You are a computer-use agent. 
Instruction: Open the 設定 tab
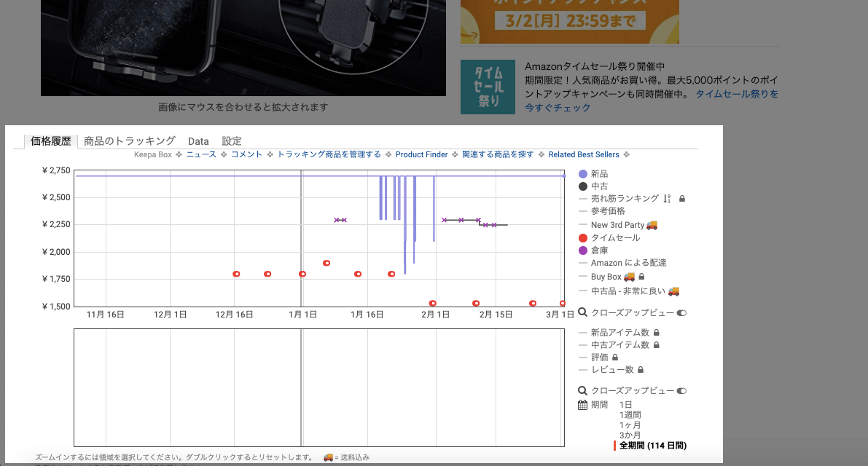pyautogui.click(x=232, y=141)
